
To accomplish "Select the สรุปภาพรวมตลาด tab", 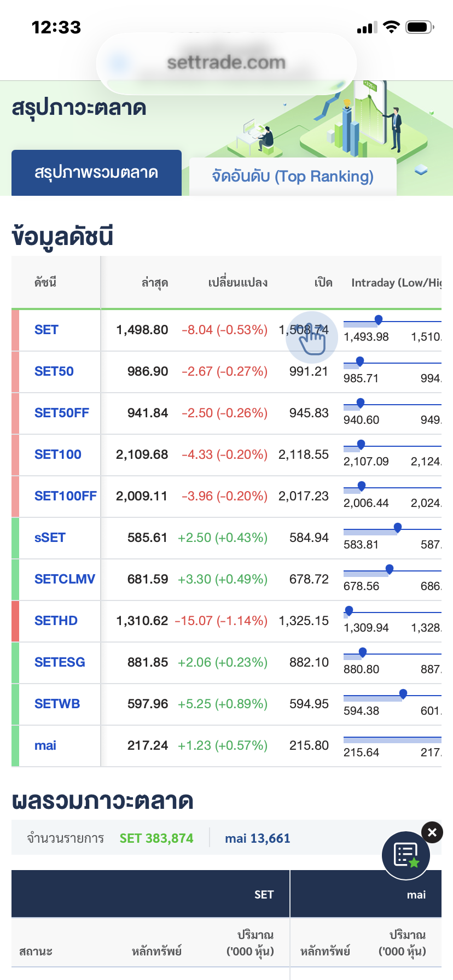I will (x=96, y=173).
